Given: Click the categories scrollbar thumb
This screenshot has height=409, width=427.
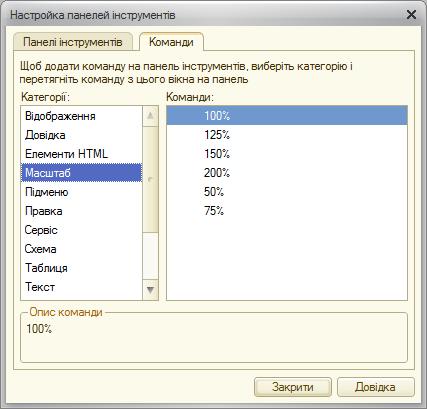Looking at the screenshot, I should pos(150,179).
